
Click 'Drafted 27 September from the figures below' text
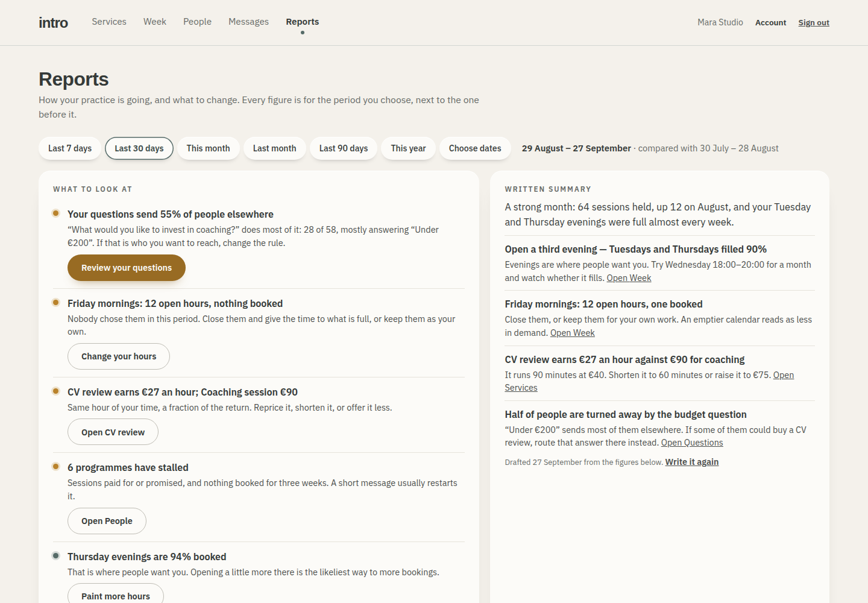[583, 463]
